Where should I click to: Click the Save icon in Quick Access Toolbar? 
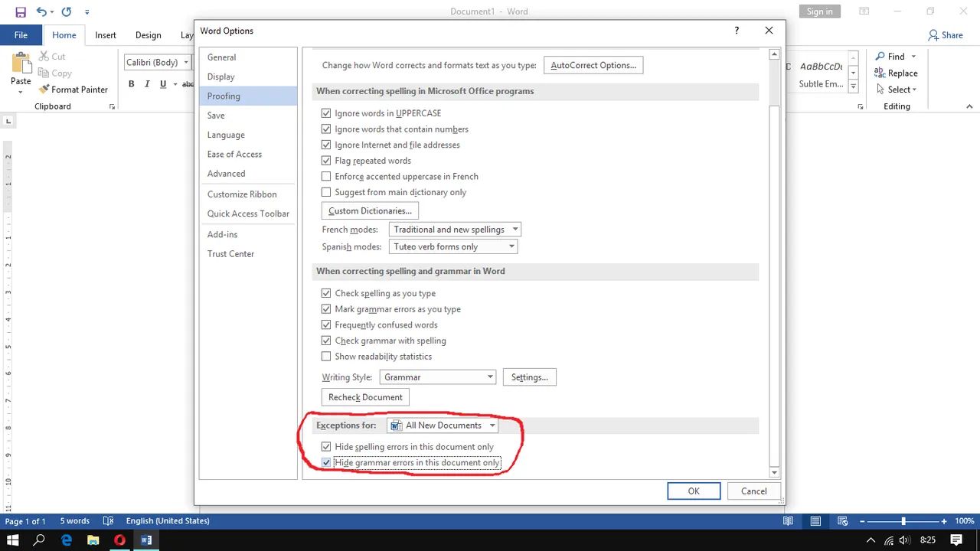point(21,11)
